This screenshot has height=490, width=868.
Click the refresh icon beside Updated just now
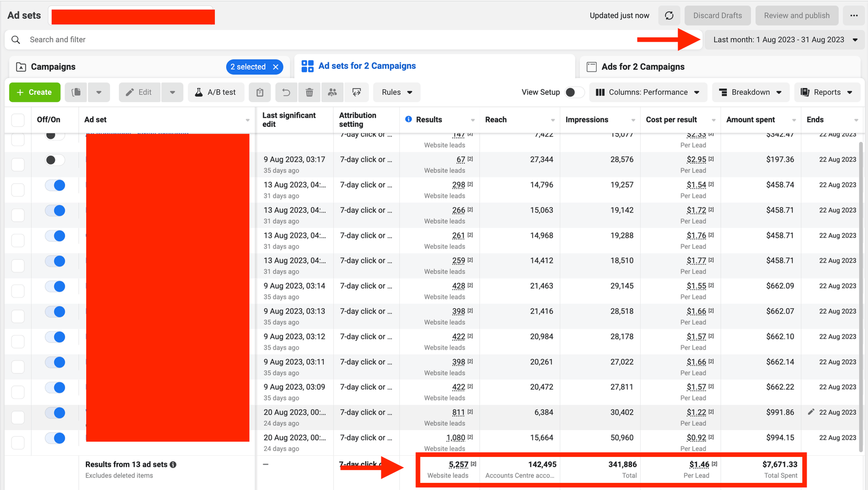pyautogui.click(x=669, y=16)
